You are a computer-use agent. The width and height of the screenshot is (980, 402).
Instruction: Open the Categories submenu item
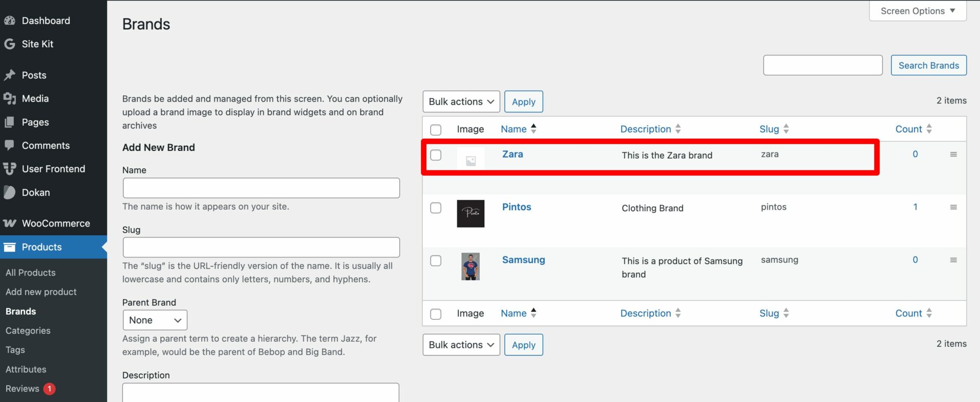[x=28, y=331]
